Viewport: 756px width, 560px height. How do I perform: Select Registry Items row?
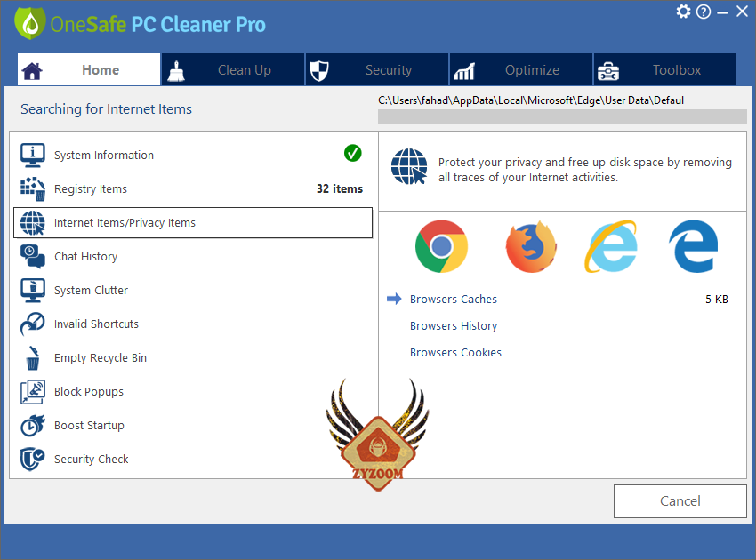(193, 189)
